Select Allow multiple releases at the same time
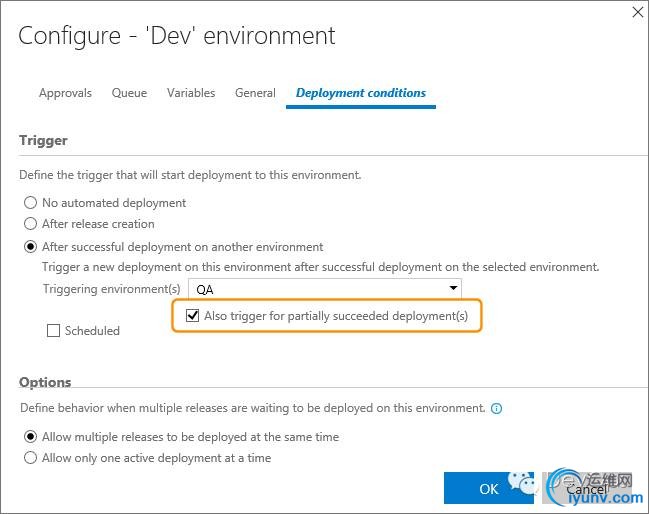Screen dimensions: 649x514 click(x=31, y=437)
